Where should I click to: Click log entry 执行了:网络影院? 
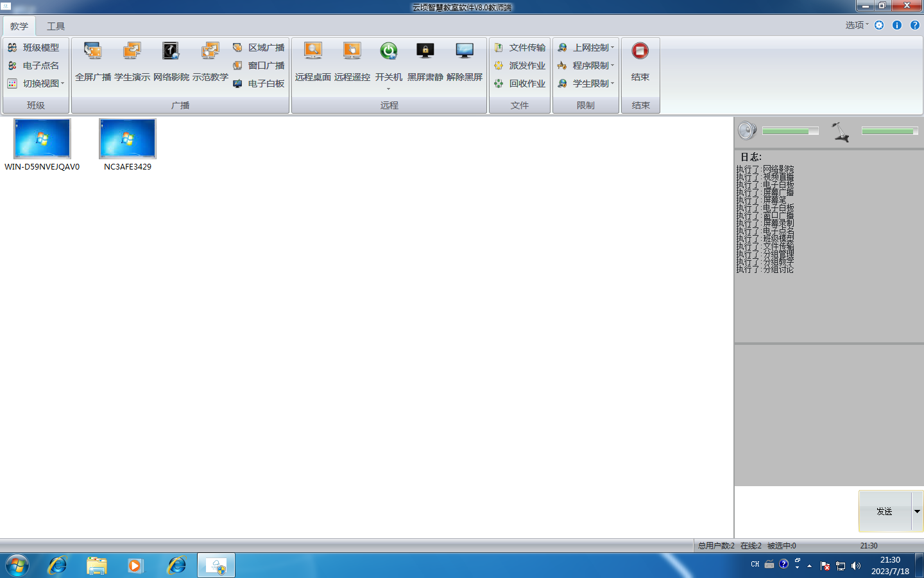pyautogui.click(x=765, y=170)
